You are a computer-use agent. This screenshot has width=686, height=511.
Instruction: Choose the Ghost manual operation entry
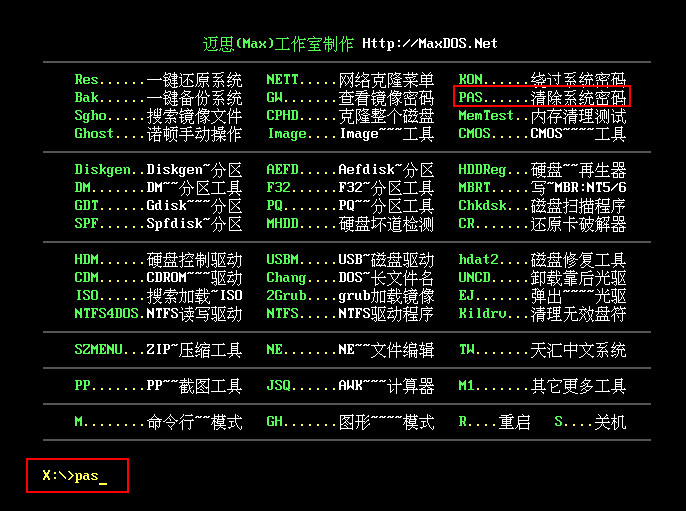pos(158,134)
